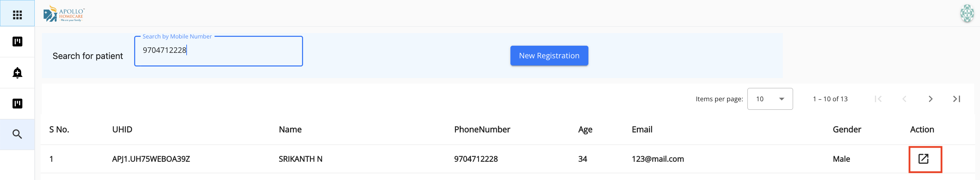Focus the Search by Mobile Number field
Image resolution: width=980 pixels, height=180 pixels.
[218, 50]
